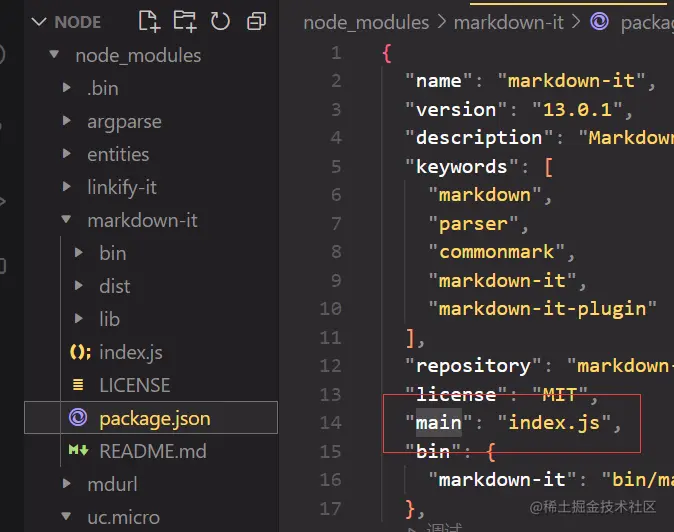Click the "index.js" value on line 14
674x532 pixels.
click(554, 423)
